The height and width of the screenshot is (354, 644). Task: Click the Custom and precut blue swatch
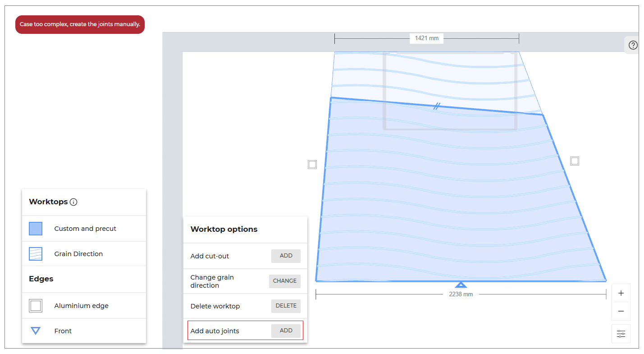click(x=36, y=229)
